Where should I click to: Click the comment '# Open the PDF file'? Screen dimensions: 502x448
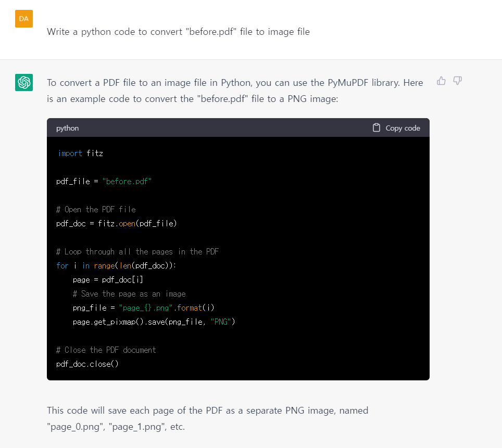point(96,210)
